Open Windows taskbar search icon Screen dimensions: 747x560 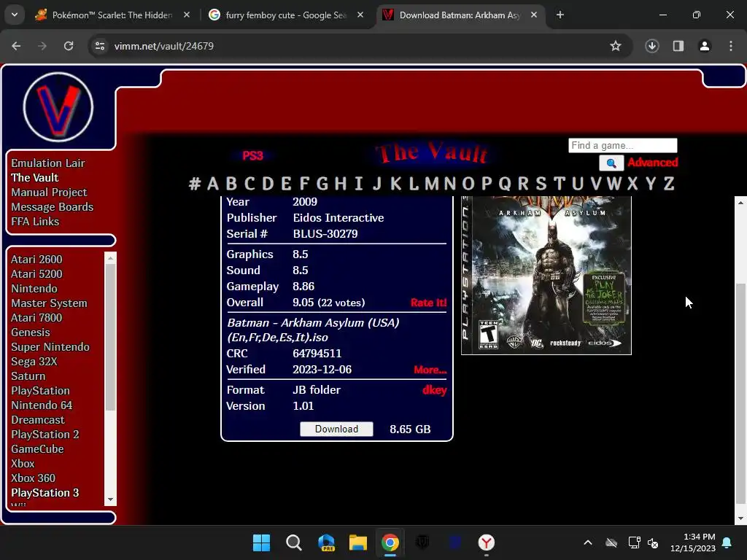coord(293,542)
